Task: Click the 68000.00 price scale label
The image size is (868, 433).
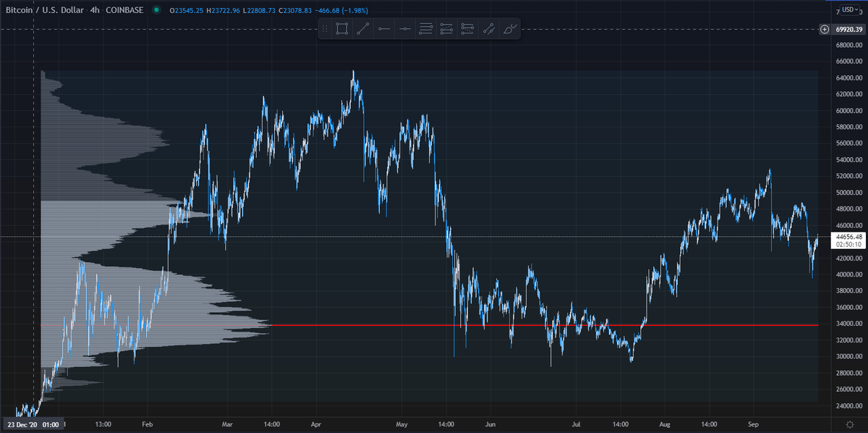Action: coord(848,45)
